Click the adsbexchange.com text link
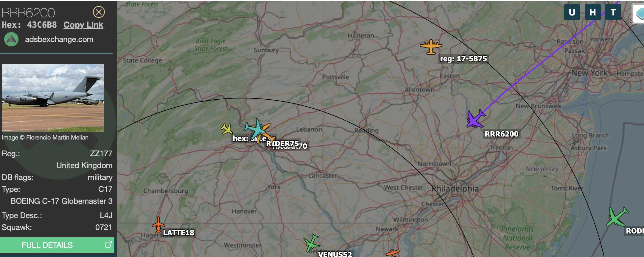Screen dimensions: 644x257 pos(59,40)
